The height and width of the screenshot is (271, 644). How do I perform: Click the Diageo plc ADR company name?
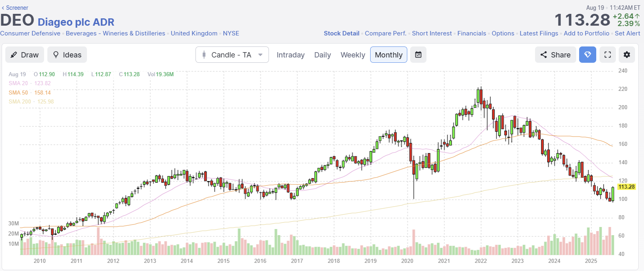pos(76,22)
